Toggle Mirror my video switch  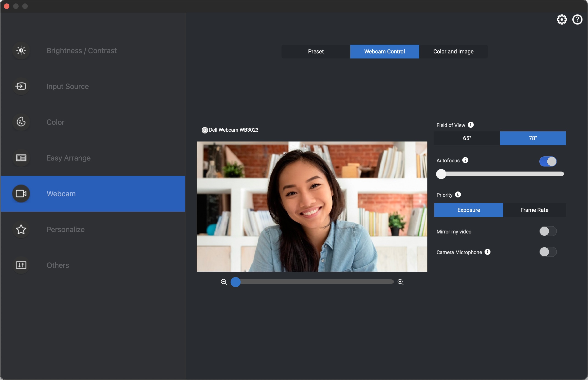point(548,231)
